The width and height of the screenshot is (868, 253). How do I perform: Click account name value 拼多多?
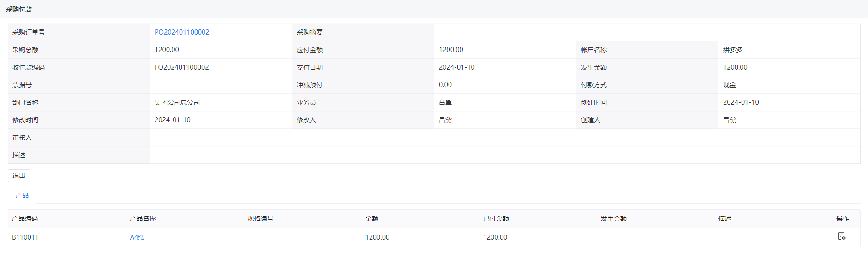tap(733, 50)
